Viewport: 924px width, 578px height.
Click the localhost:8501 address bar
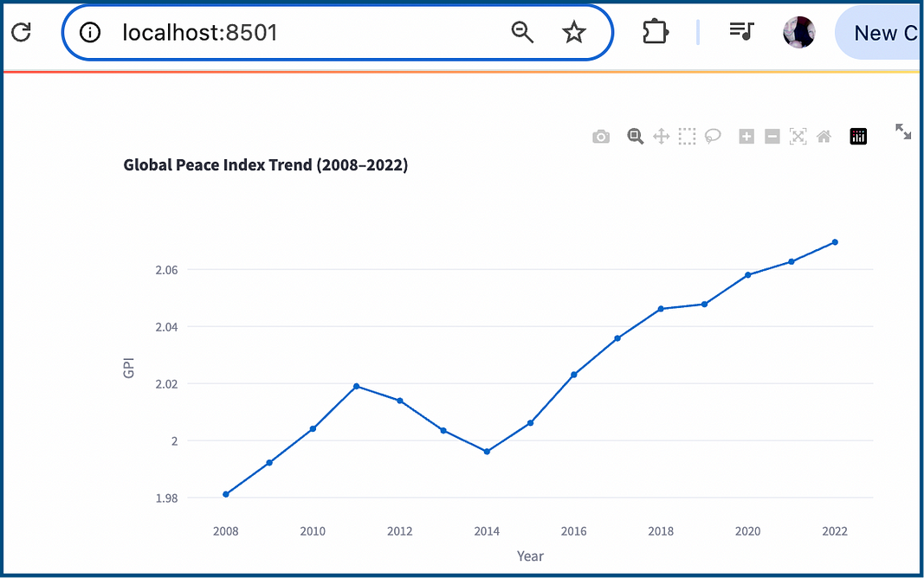[338, 32]
